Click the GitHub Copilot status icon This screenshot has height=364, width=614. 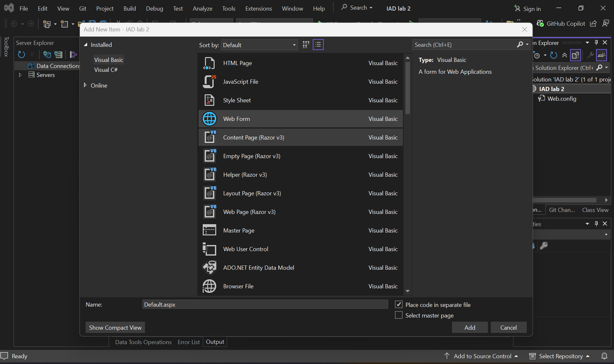tap(541, 24)
